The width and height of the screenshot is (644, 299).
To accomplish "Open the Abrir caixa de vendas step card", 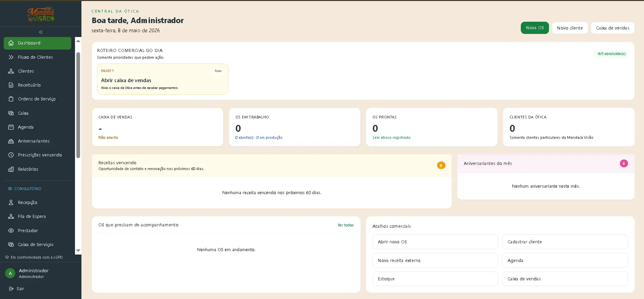I will 163,79.
